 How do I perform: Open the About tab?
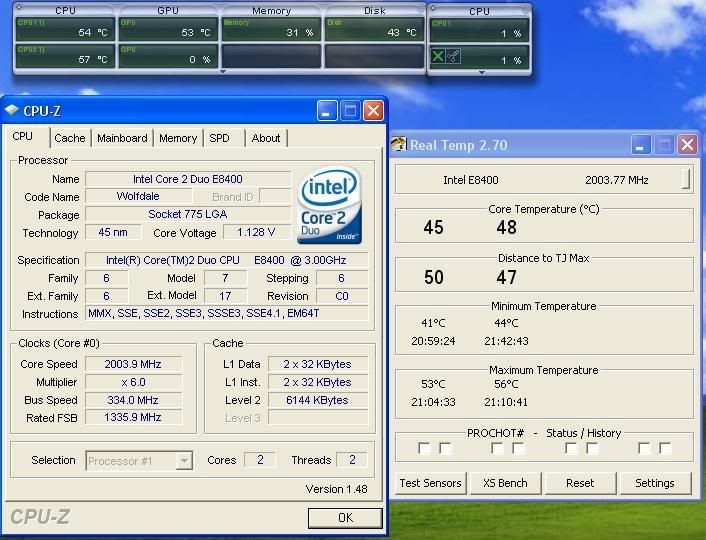(x=266, y=138)
